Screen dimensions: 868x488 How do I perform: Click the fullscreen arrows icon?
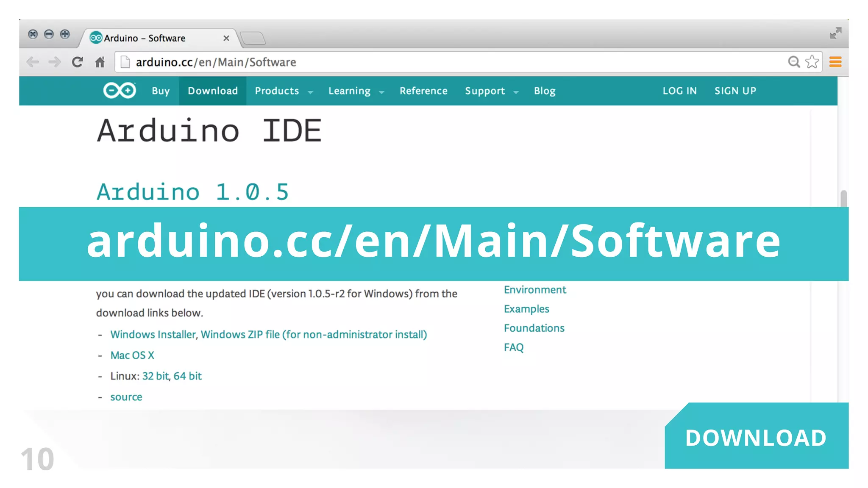coord(836,33)
